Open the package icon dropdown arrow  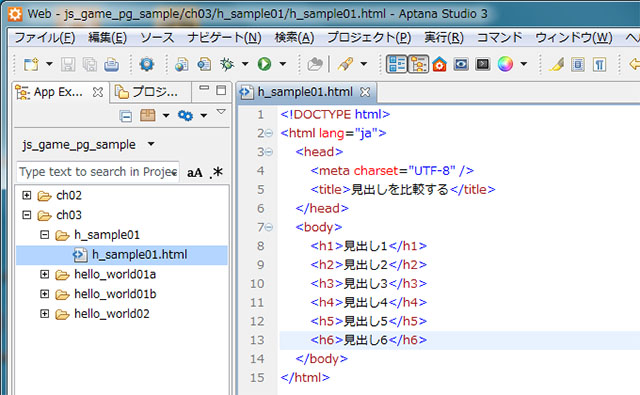coord(166,116)
